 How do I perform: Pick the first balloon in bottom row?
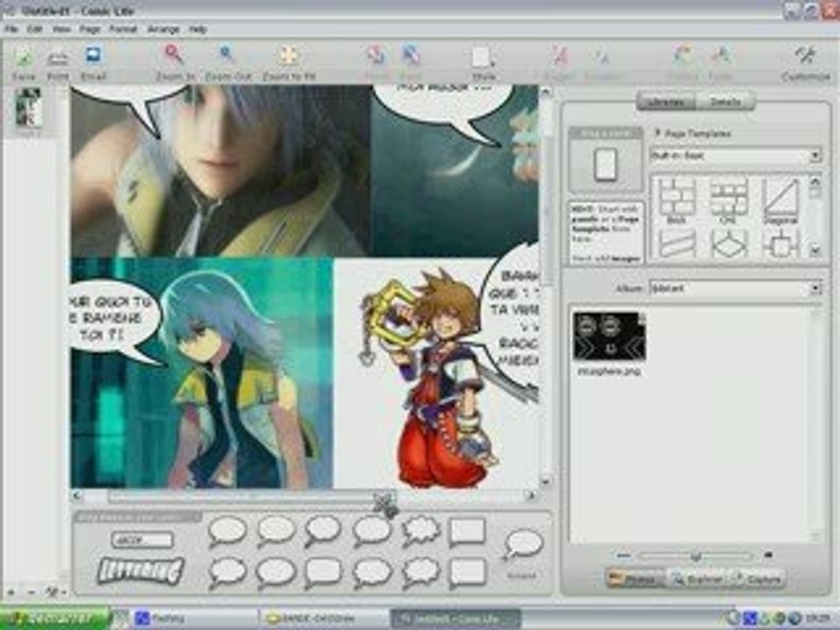pos(227,572)
